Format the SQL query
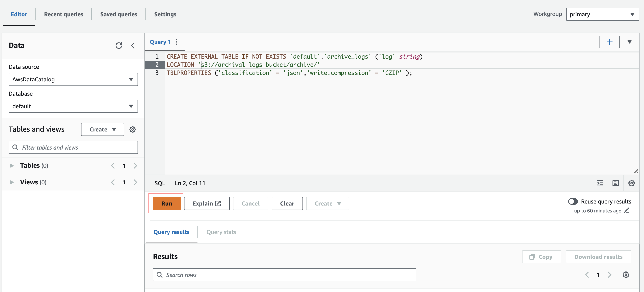This screenshot has height=292, width=644. pyautogui.click(x=600, y=183)
